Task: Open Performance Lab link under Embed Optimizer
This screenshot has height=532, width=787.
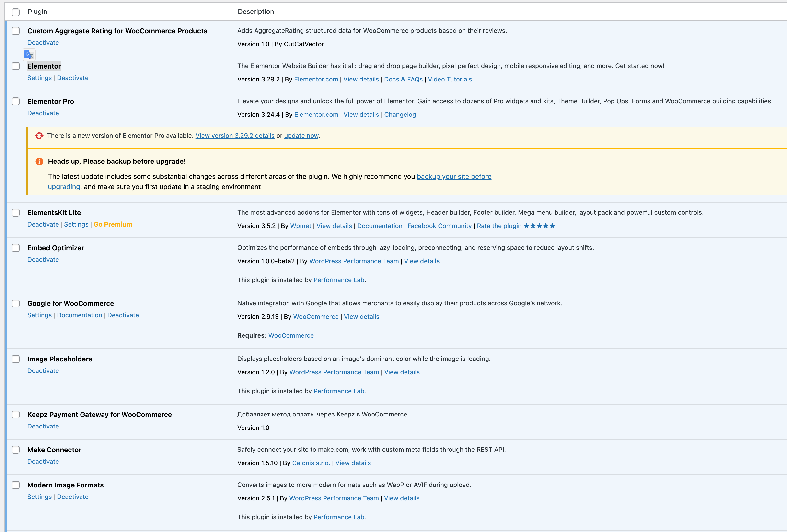Action: click(339, 280)
